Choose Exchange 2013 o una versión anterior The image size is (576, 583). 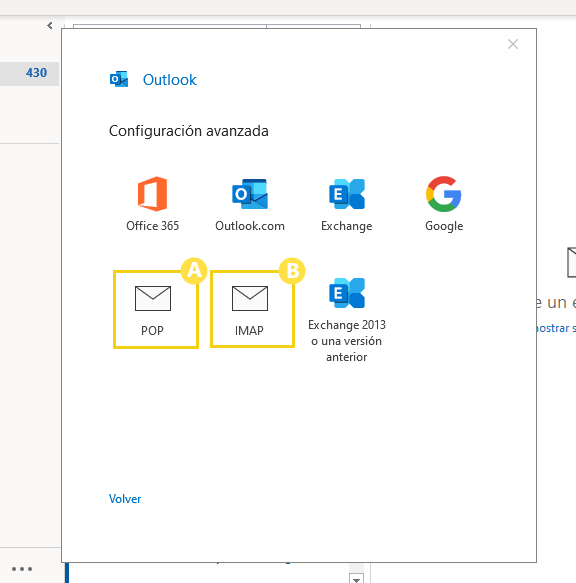click(x=347, y=320)
